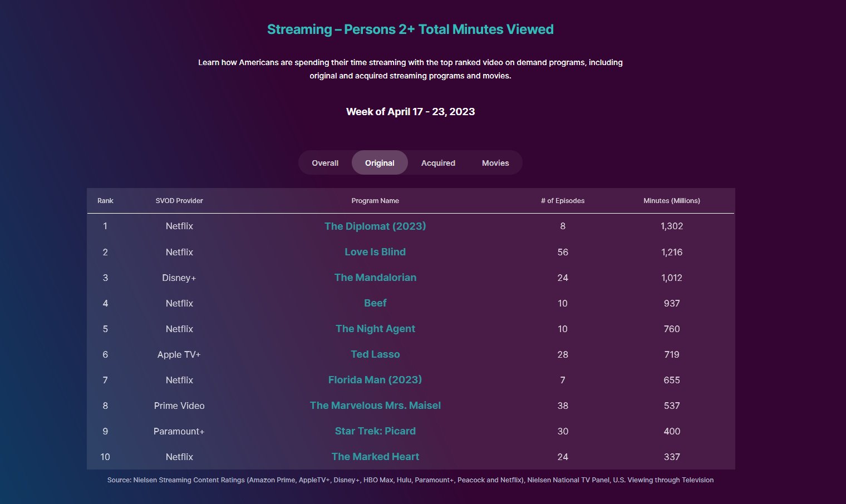Open The Marvelous Mrs. Maisel link
Image resolution: width=846 pixels, height=504 pixels.
click(375, 406)
